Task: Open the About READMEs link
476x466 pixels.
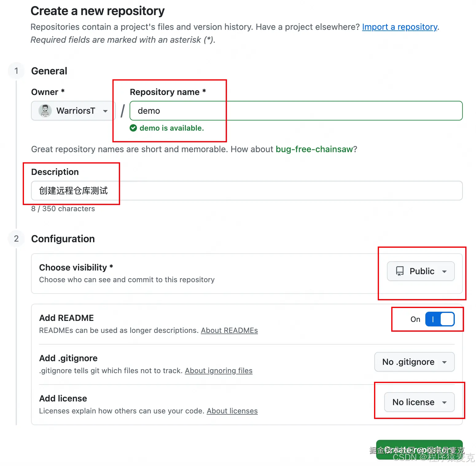Action: click(229, 330)
